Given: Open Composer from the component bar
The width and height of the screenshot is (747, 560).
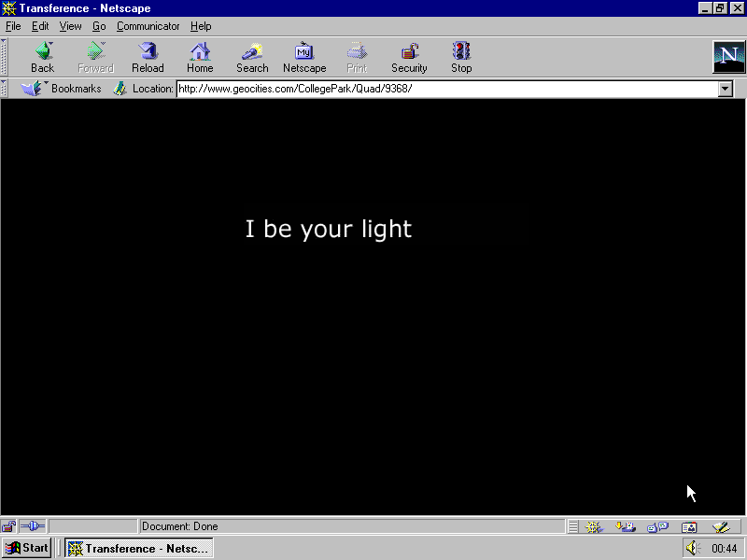Looking at the screenshot, I should pos(719,526).
